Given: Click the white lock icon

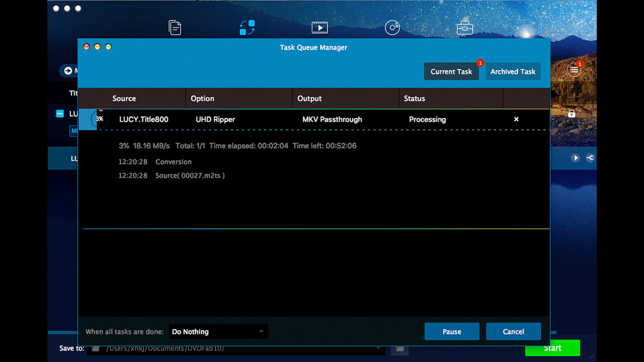Looking at the screenshot, I should pos(571,114).
